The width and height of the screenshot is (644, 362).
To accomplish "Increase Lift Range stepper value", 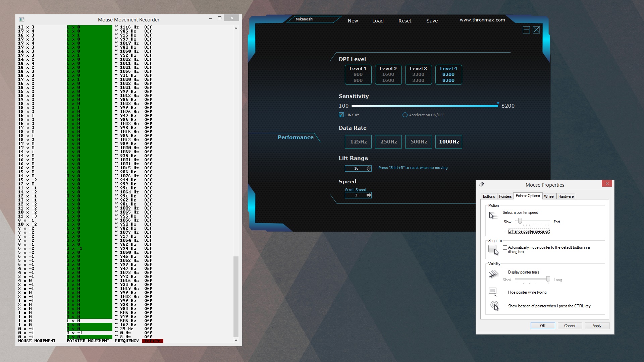I will 369,167.
